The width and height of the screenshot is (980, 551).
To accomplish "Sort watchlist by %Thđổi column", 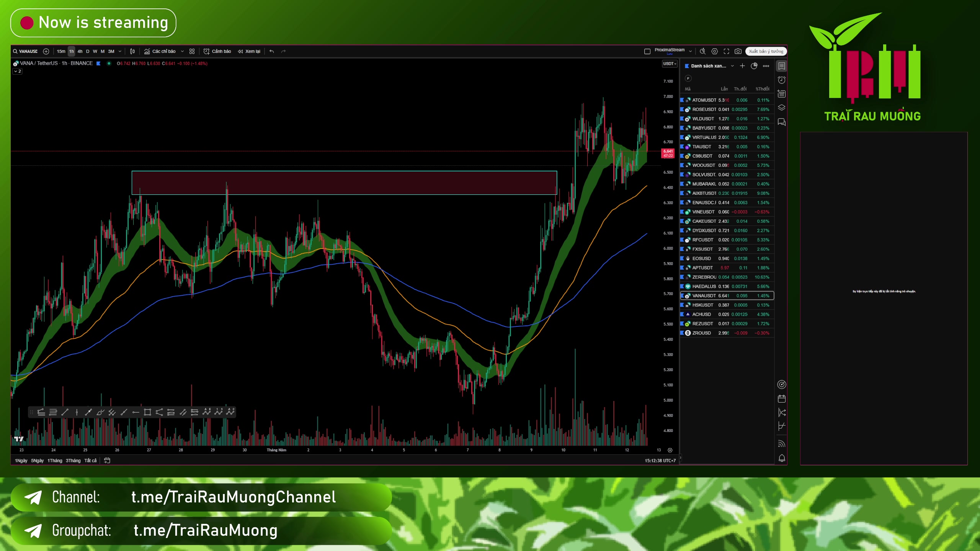I will click(x=762, y=89).
